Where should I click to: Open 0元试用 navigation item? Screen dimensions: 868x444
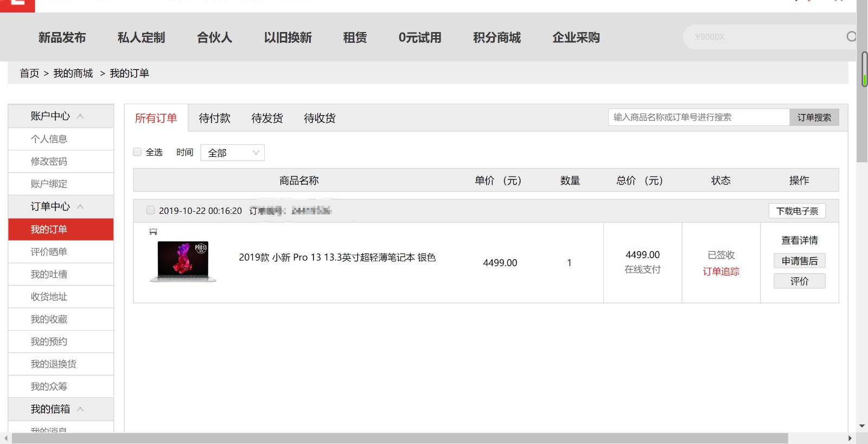(420, 37)
